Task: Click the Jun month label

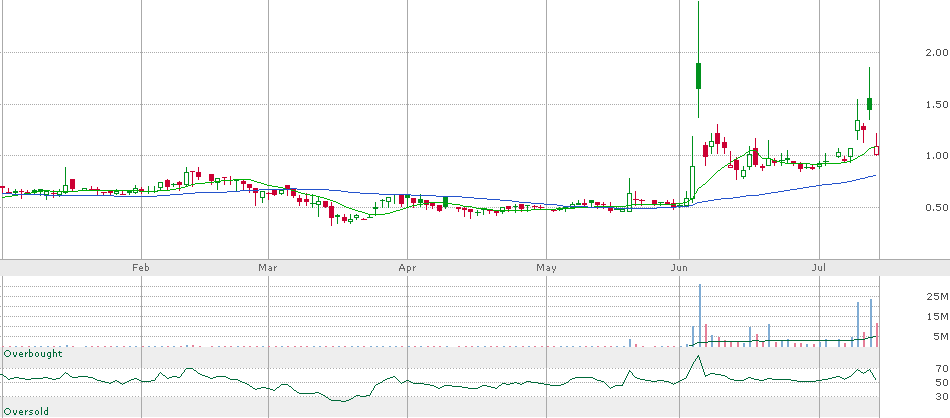Action: tap(679, 267)
